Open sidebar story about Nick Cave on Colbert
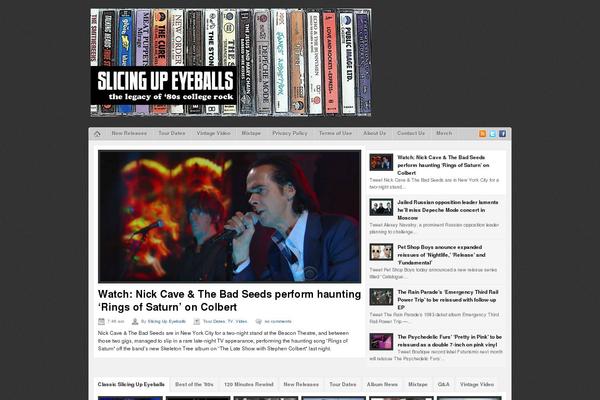Screen dimensions: 600x400 click(x=443, y=165)
